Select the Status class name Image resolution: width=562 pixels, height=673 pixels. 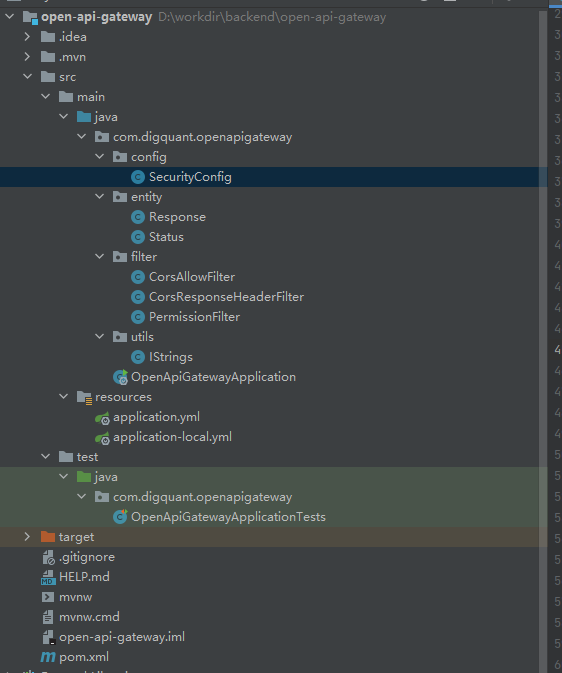pos(166,237)
